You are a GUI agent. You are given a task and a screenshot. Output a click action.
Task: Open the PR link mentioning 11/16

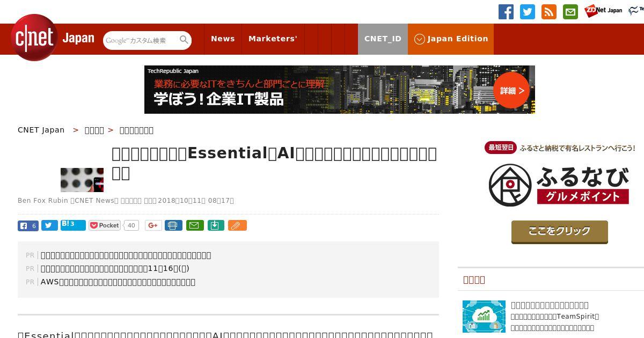pos(115,268)
